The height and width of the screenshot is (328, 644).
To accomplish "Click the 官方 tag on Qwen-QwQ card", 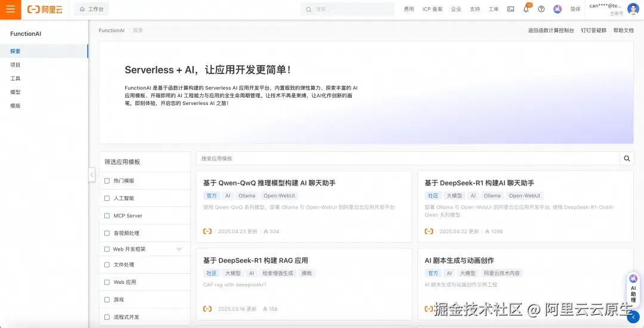I will pos(212,196).
